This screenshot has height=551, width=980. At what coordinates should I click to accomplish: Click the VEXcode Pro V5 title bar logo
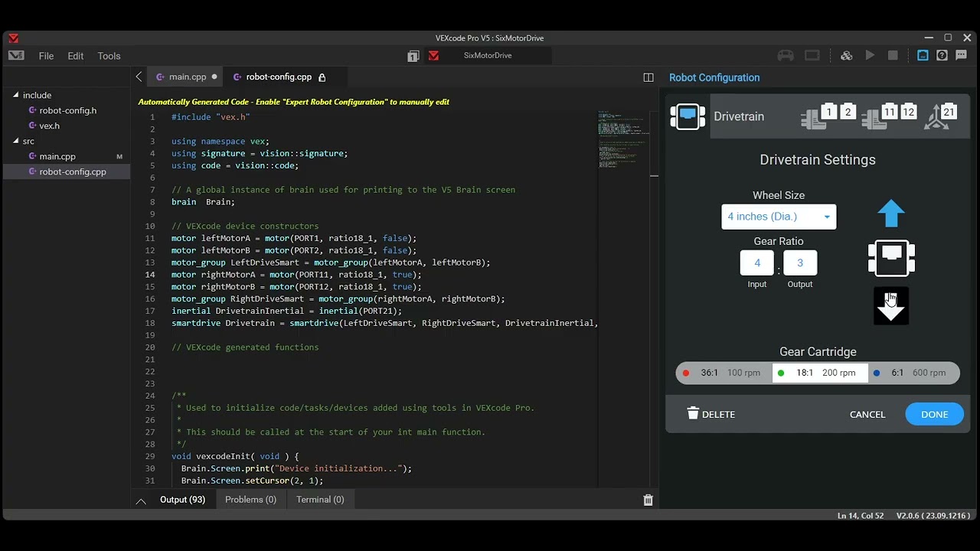pyautogui.click(x=13, y=38)
